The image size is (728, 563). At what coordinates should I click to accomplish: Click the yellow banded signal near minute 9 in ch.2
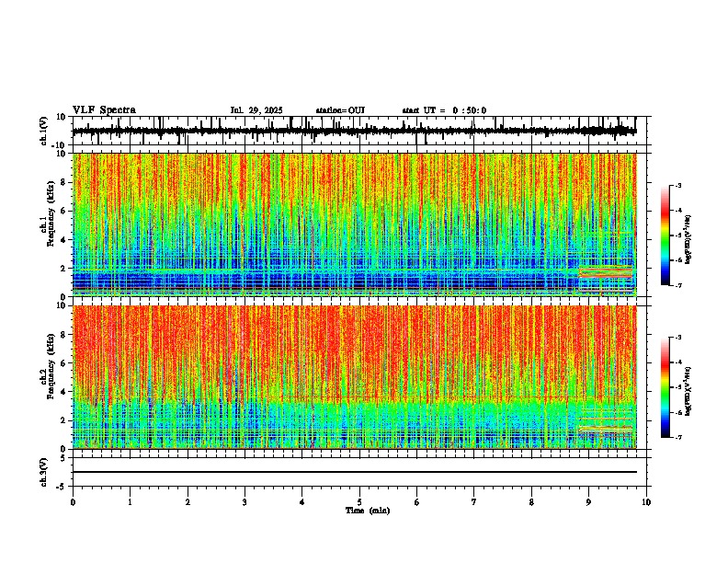606,430
